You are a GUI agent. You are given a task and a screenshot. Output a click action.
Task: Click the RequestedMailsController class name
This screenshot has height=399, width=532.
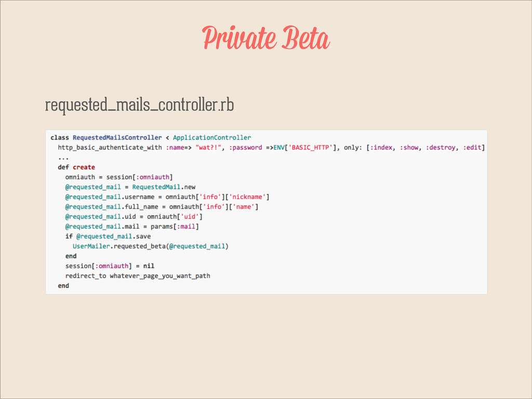click(x=117, y=137)
